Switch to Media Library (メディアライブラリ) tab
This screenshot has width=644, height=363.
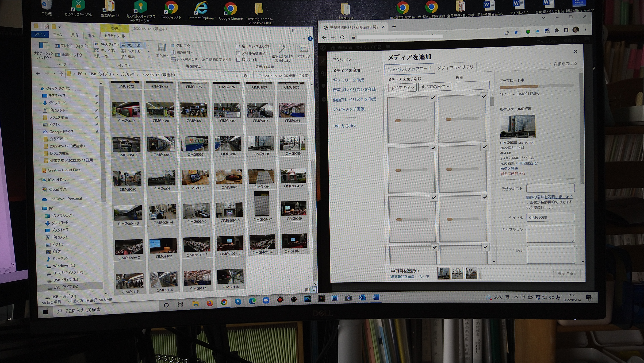[x=455, y=67]
